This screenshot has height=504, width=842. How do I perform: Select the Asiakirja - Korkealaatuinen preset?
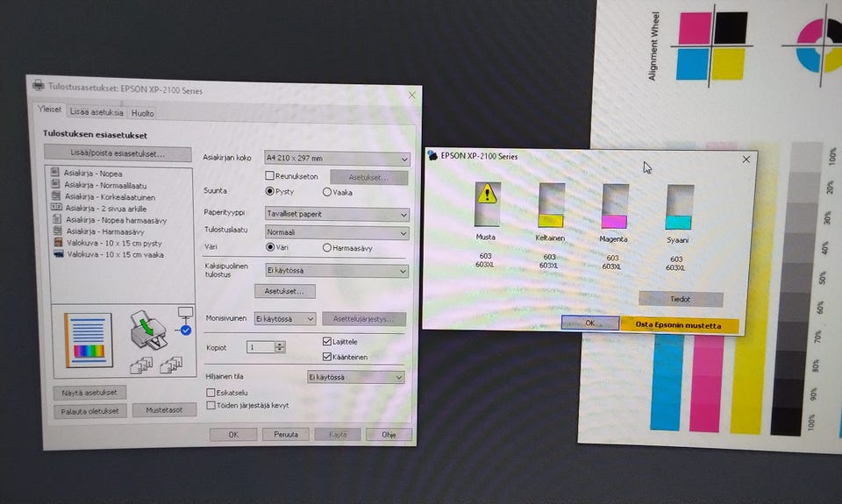[x=104, y=196]
